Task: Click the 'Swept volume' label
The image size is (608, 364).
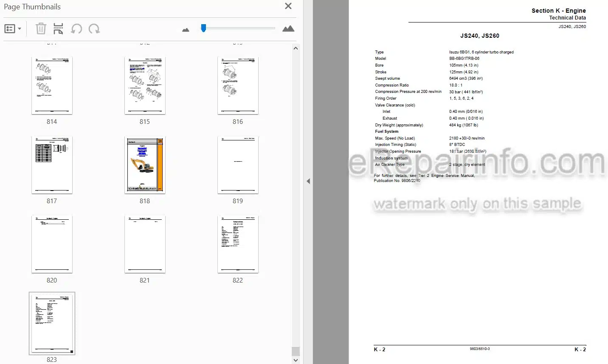Action: (387, 78)
